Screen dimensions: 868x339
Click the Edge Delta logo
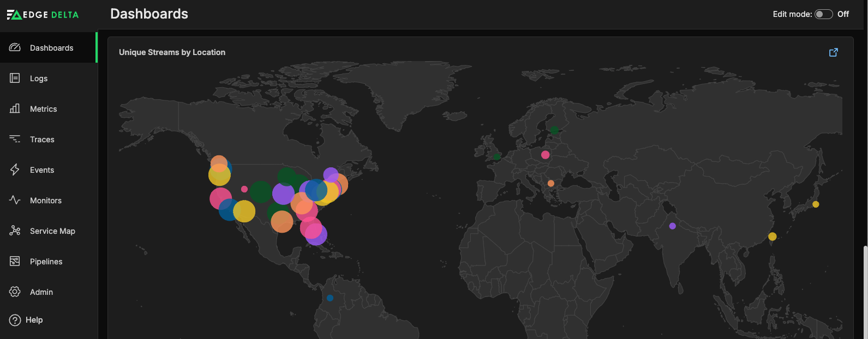(x=43, y=15)
